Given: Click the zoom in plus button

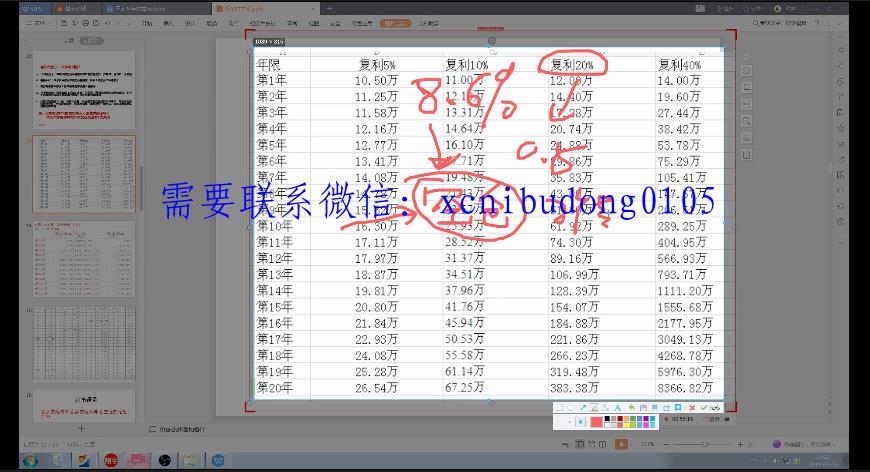Looking at the screenshot, I should point(741,444).
